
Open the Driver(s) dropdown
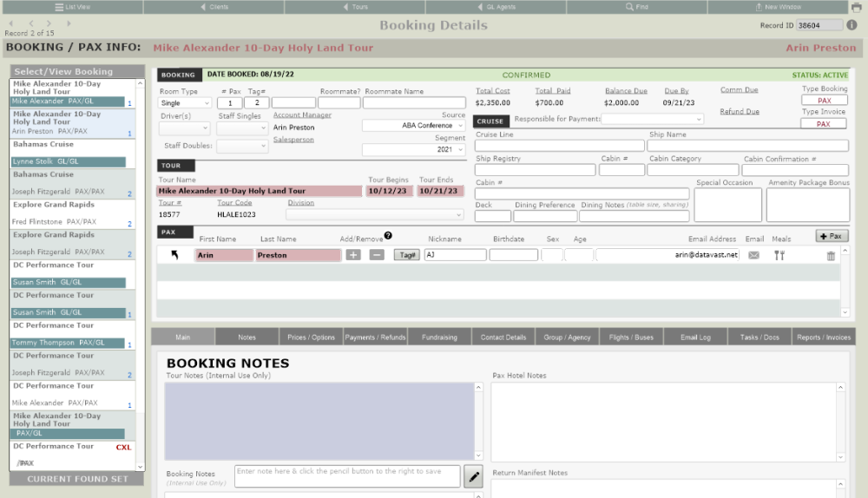pos(184,128)
